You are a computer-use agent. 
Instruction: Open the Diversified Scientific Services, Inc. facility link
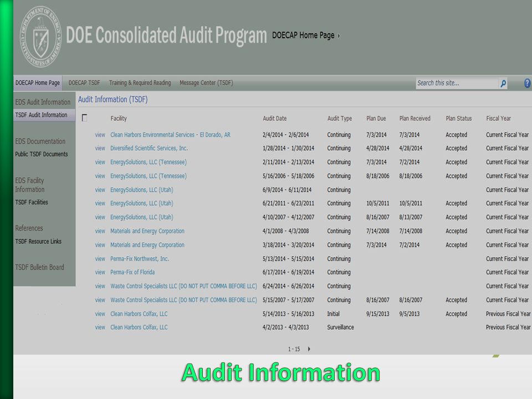[149, 149]
